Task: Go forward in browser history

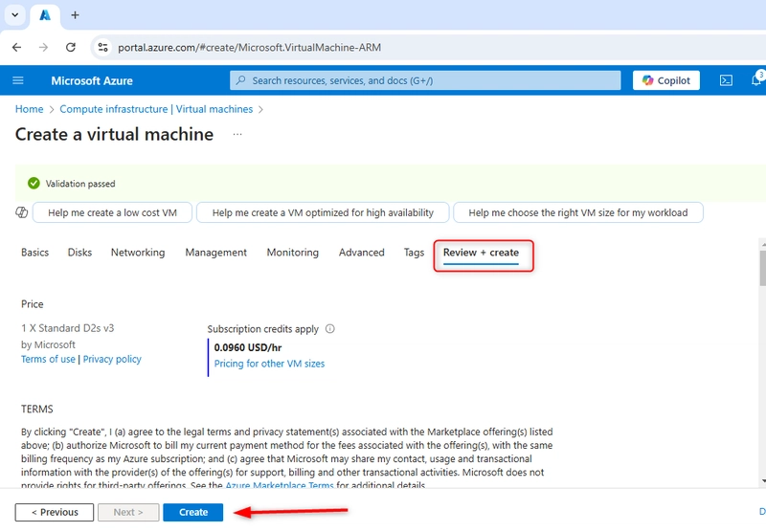Action: pos(43,47)
